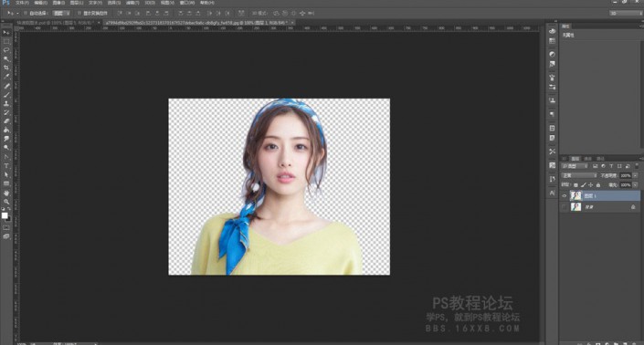Open the Edit menu
Image resolution: width=644 pixels, height=345 pixels.
coord(41,3)
